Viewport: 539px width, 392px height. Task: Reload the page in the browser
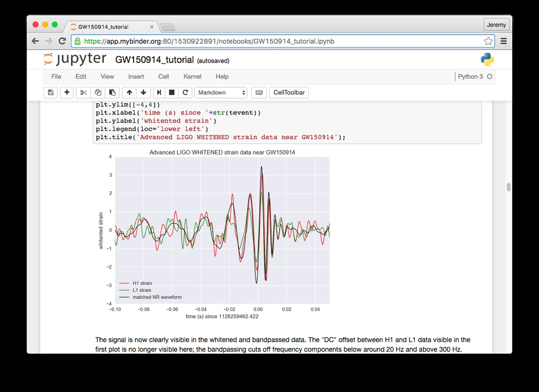pyautogui.click(x=62, y=41)
